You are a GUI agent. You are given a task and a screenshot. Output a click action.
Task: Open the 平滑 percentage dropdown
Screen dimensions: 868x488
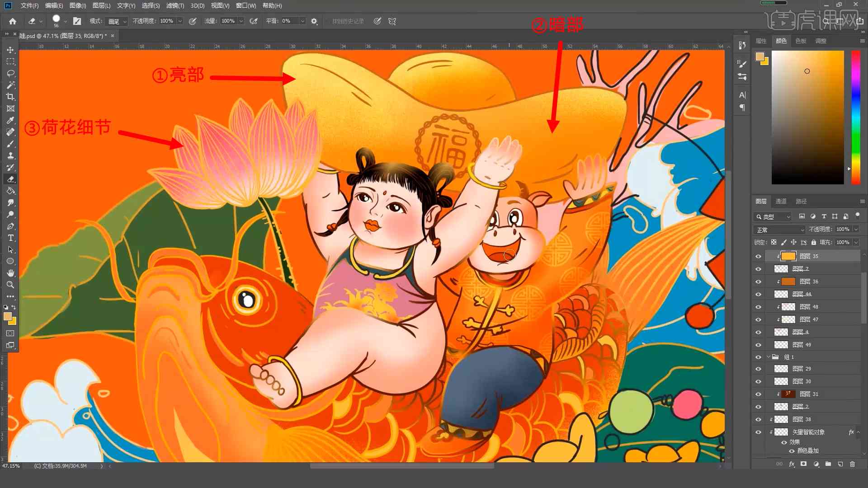point(302,21)
